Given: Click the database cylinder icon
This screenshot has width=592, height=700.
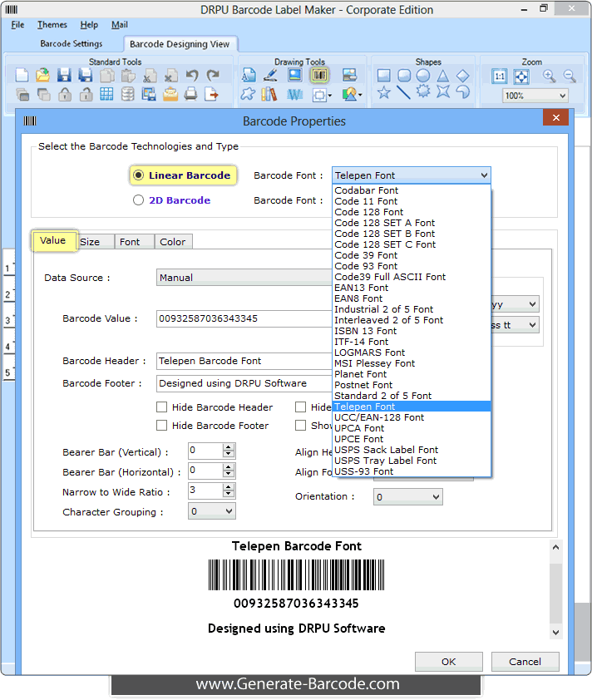Looking at the screenshot, I should pos(128,94).
